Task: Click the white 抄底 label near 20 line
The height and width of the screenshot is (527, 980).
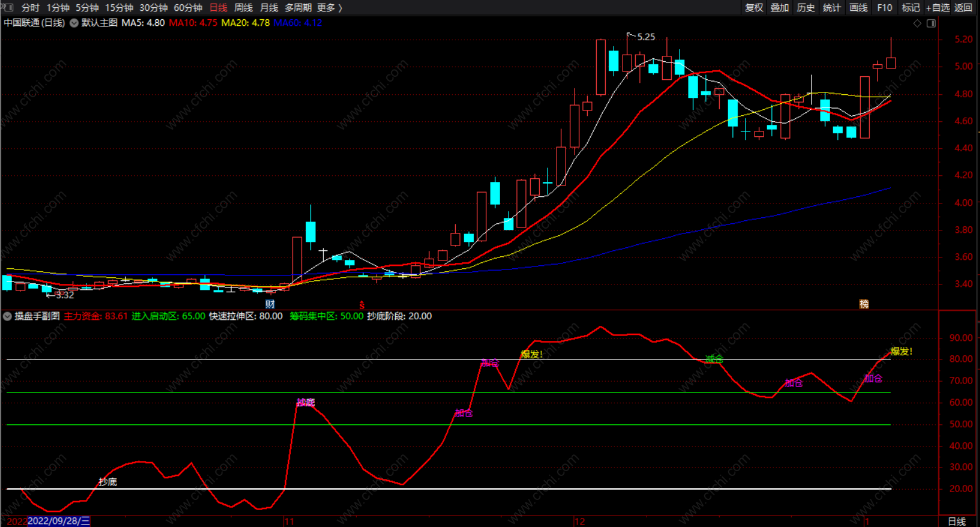Action: pos(108,482)
